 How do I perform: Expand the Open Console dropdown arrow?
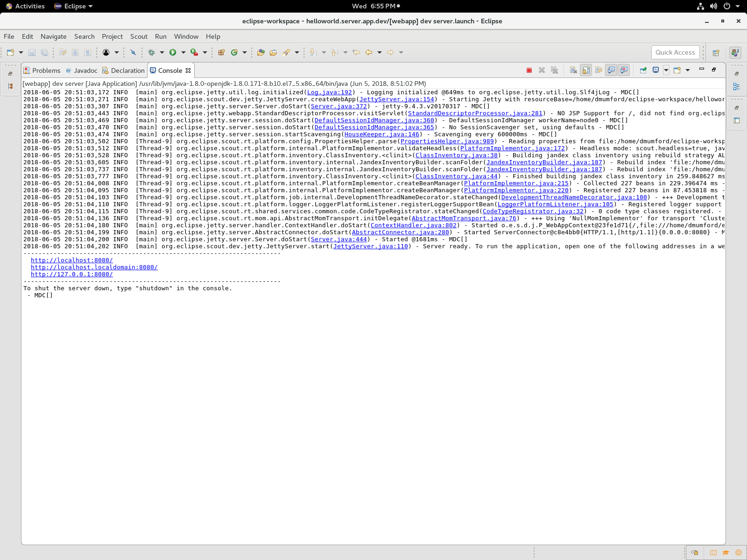point(688,70)
